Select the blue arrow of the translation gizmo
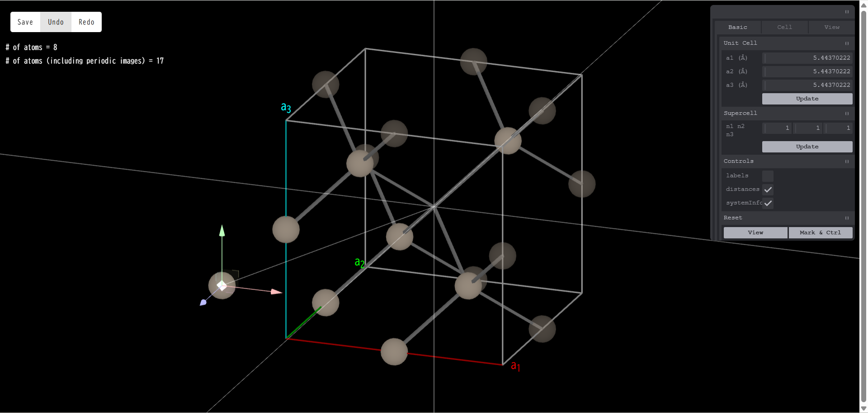This screenshot has height=413, width=868. pos(203,302)
